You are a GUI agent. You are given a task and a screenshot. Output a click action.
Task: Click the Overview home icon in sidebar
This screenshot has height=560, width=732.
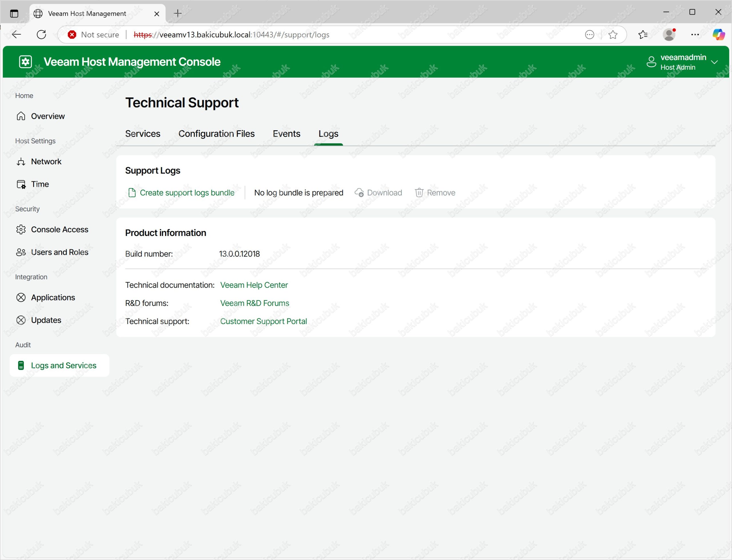[21, 116]
